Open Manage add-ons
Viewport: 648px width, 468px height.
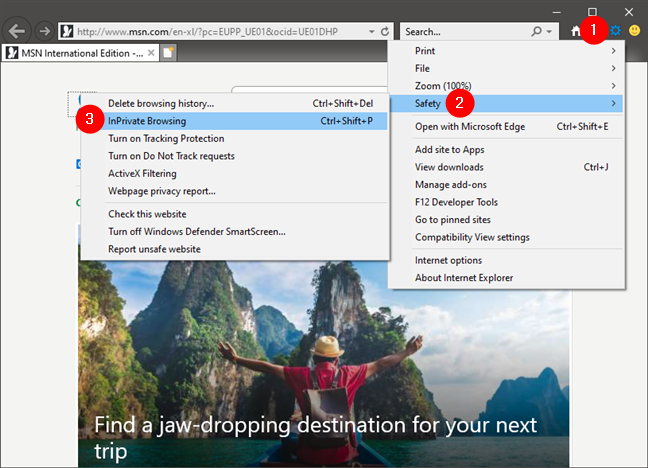[507, 184]
